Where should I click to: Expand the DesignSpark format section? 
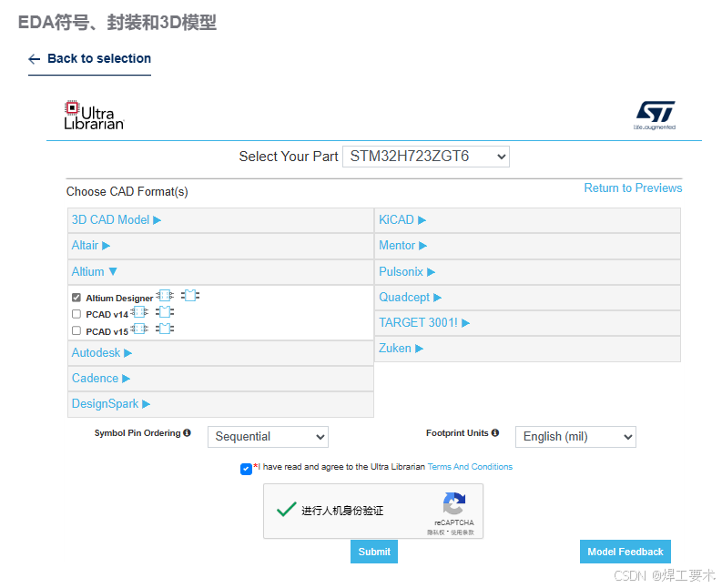point(220,404)
